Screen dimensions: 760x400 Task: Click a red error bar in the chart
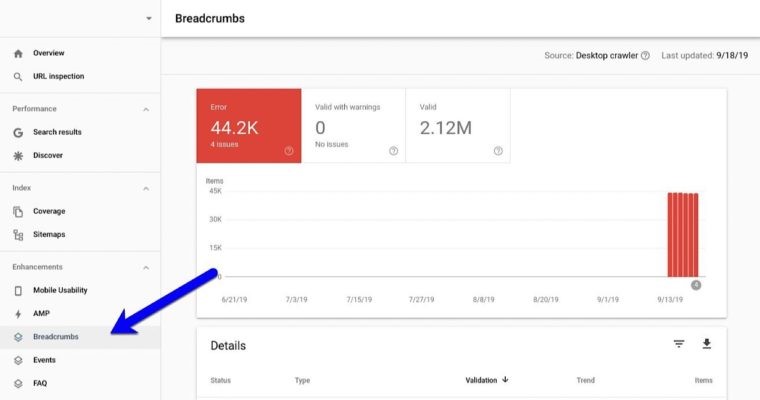coord(683,235)
